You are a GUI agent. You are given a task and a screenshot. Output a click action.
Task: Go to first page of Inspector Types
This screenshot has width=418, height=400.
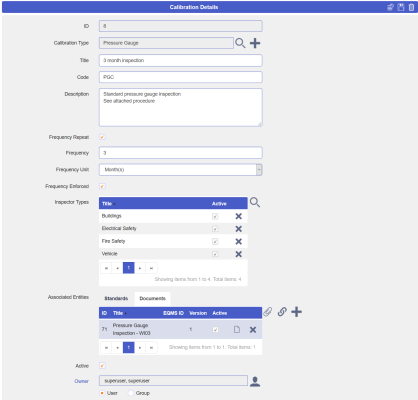click(106, 268)
